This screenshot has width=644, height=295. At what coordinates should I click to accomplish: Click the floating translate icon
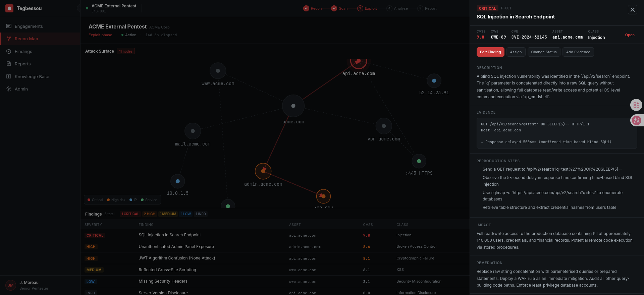click(x=636, y=120)
